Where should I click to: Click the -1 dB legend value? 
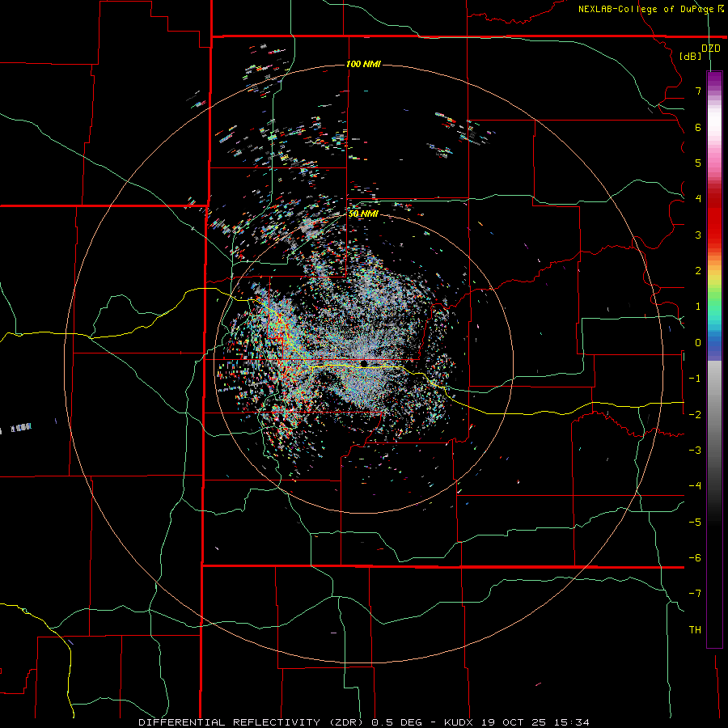[x=695, y=379]
